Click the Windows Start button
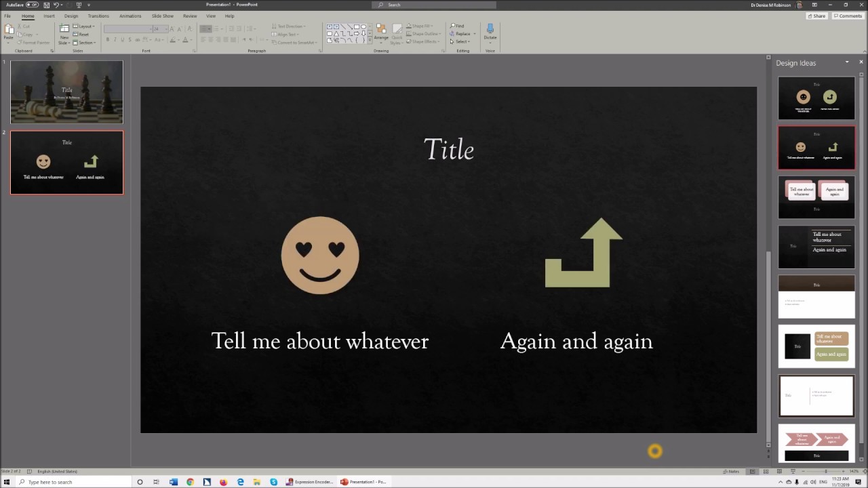Viewport: 868px width, 488px height. (x=7, y=482)
